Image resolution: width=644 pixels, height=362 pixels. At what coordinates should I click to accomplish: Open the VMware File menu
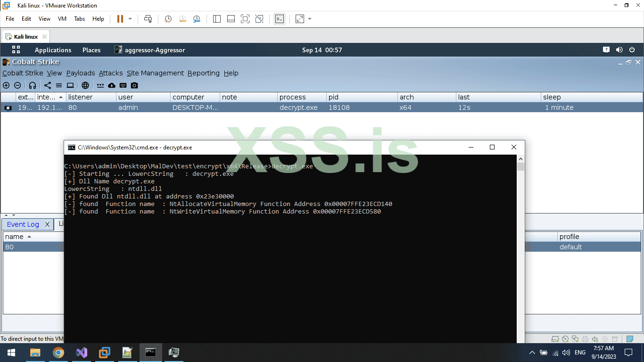[10, 19]
